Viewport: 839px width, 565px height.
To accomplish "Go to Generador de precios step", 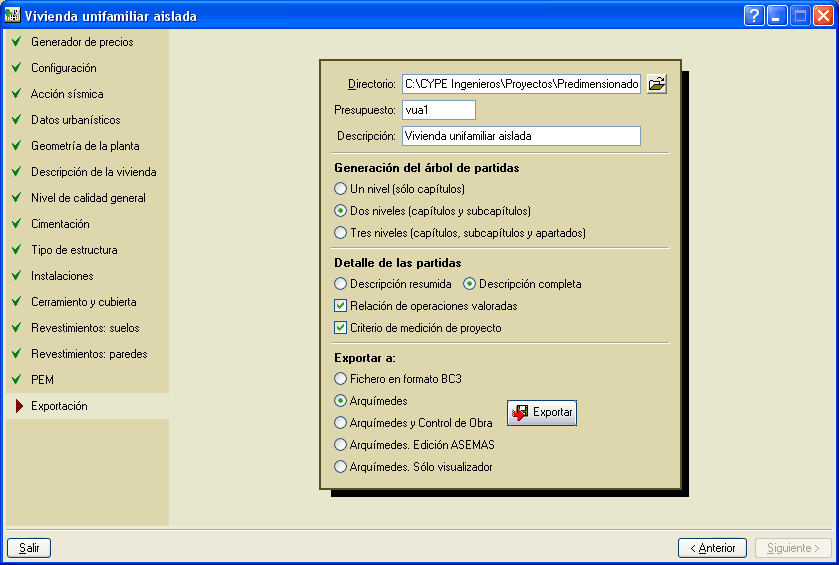I will click(x=82, y=42).
